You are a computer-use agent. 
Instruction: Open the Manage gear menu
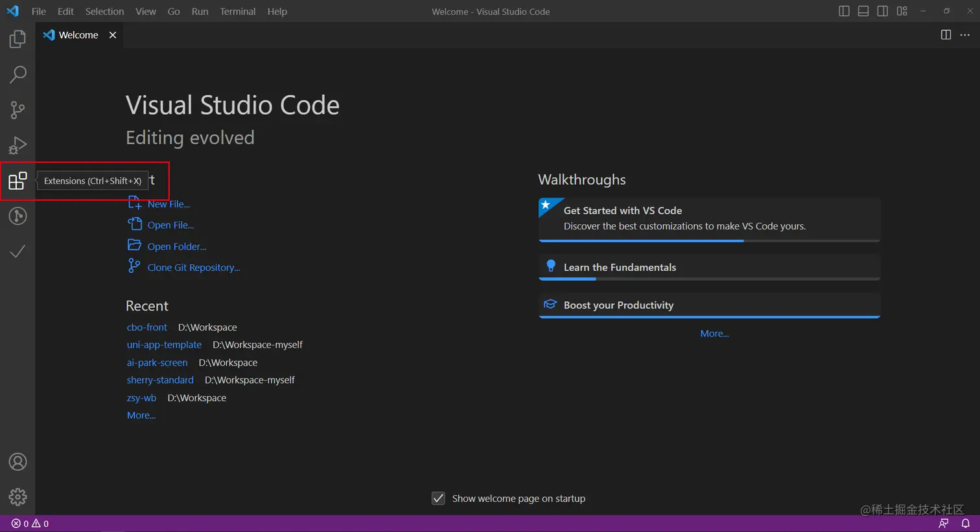17,497
